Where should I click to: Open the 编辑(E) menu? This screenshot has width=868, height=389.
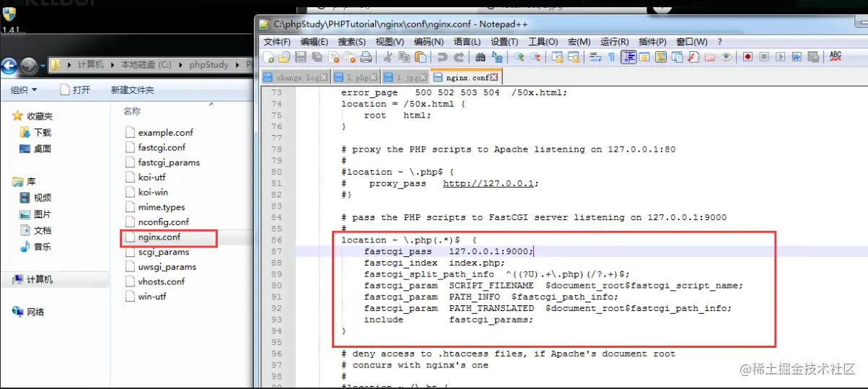click(x=314, y=42)
